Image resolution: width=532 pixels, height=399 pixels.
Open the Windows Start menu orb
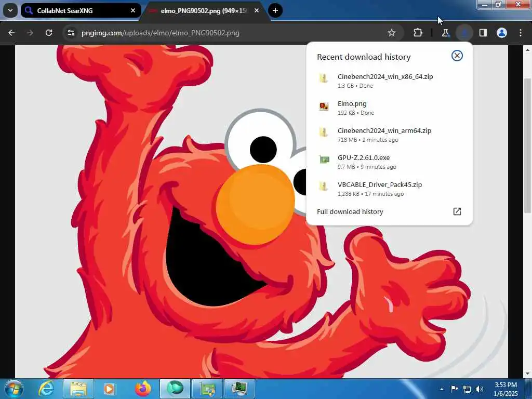tap(14, 389)
